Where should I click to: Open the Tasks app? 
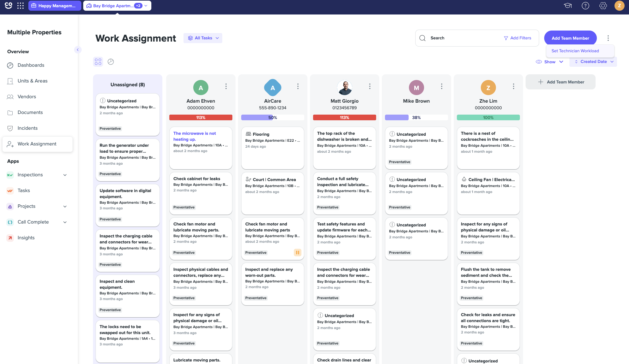click(24, 191)
